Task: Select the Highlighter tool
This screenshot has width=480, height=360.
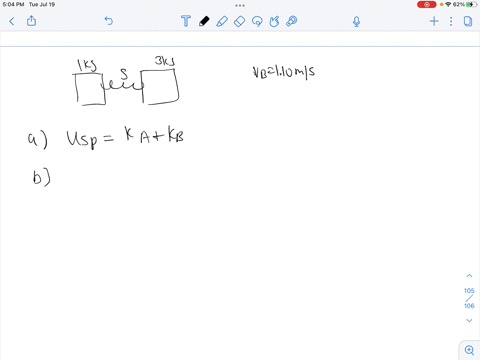Action: pyautogui.click(x=222, y=21)
